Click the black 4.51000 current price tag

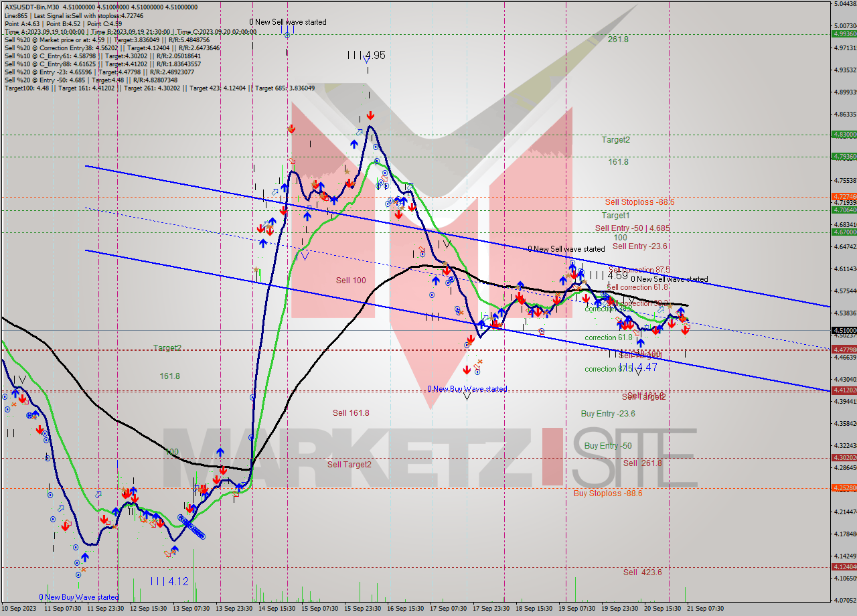click(844, 330)
